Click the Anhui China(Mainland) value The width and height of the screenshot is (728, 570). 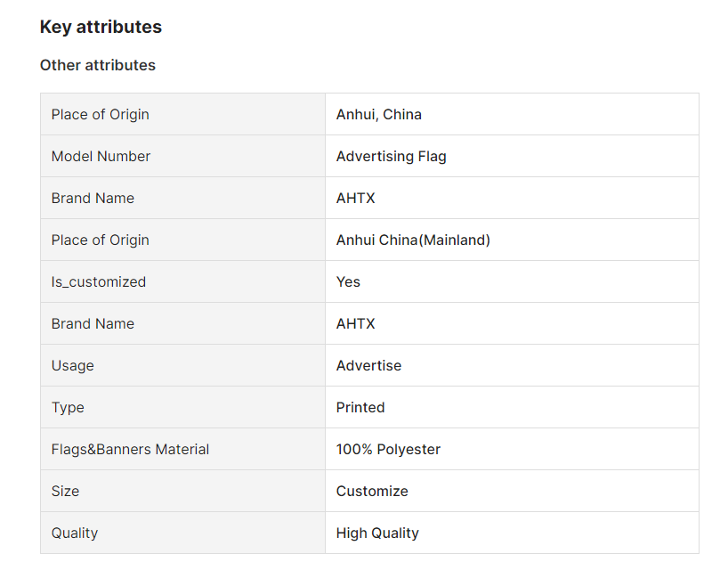tap(413, 240)
